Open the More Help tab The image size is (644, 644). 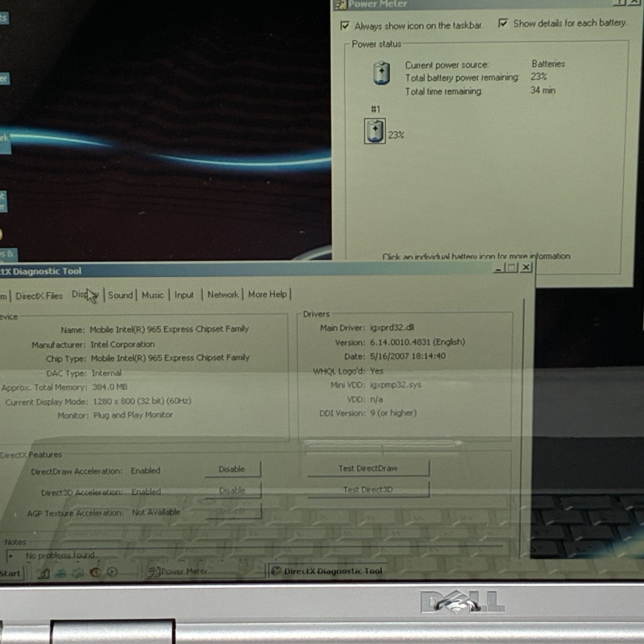[x=267, y=294]
